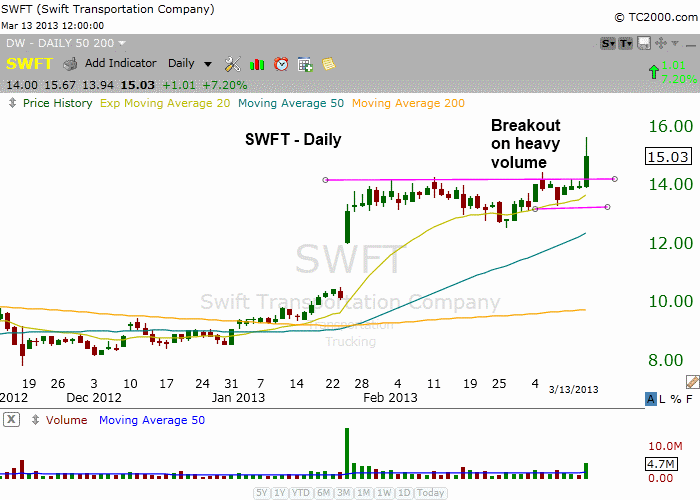The width and height of the screenshot is (700, 500).
Task: Click Add Indicator
Action: point(121,63)
